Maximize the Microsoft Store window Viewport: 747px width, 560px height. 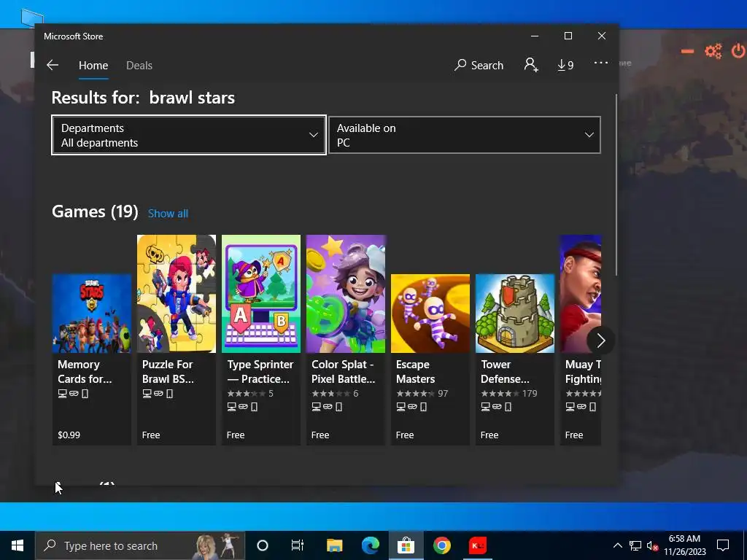[x=568, y=36]
